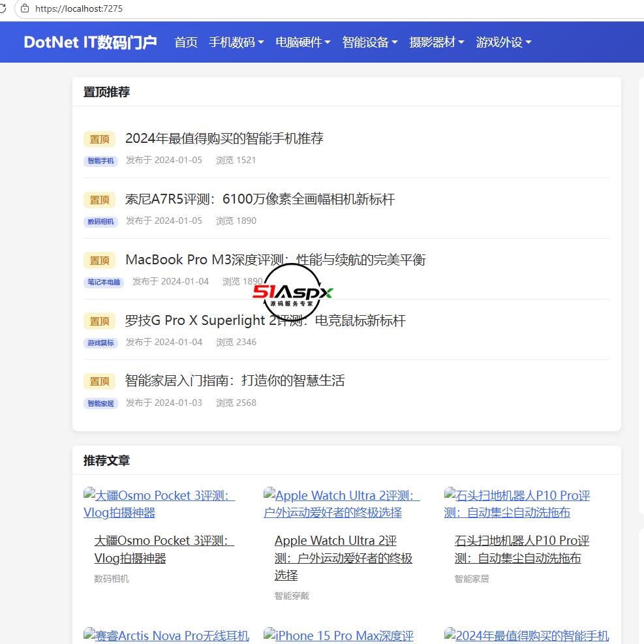
Task: Open the 大疆Osmo Pocket 3评测 card title
Action: pyautogui.click(x=164, y=549)
